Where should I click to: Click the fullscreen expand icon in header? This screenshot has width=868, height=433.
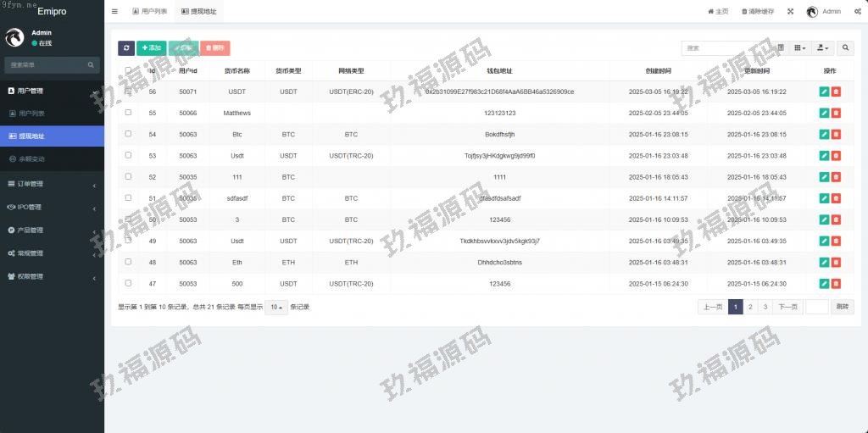[x=790, y=12]
